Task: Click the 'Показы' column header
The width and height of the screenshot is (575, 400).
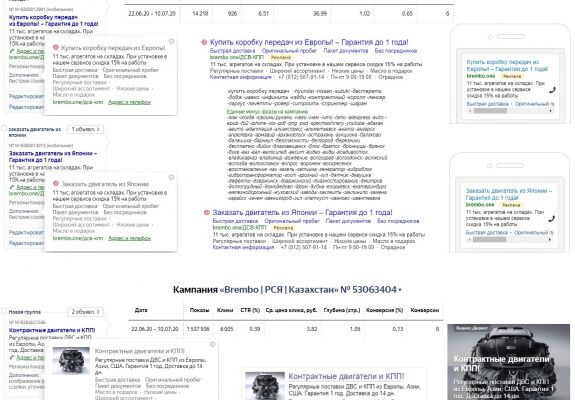Action: click(199, 310)
